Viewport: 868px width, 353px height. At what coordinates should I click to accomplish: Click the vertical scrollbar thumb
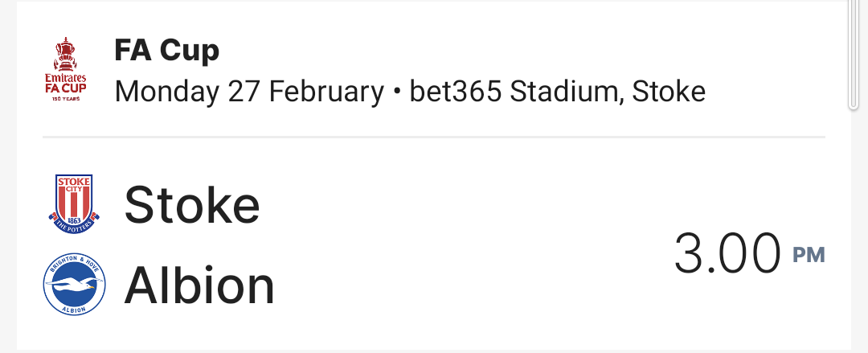[854, 55]
